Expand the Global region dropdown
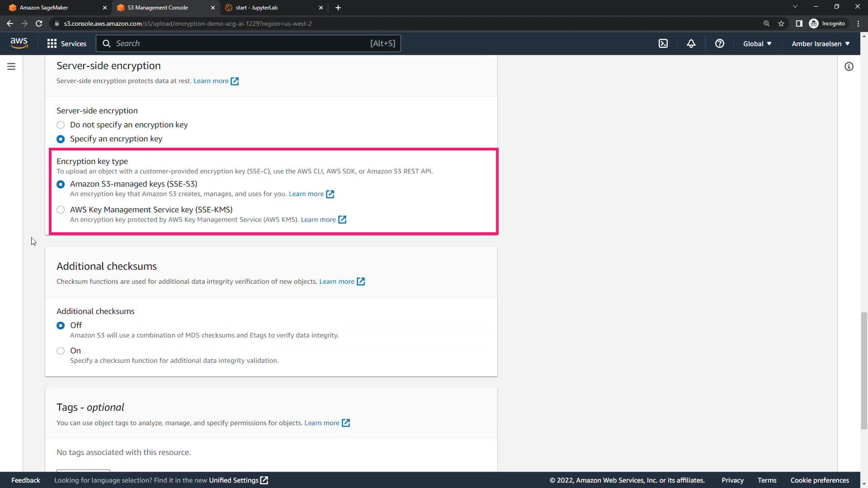 click(757, 43)
